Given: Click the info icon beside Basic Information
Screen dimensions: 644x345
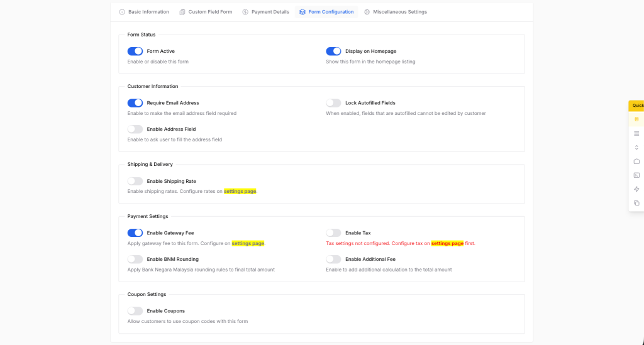Looking at the screenshot, I should click(122, 12).
